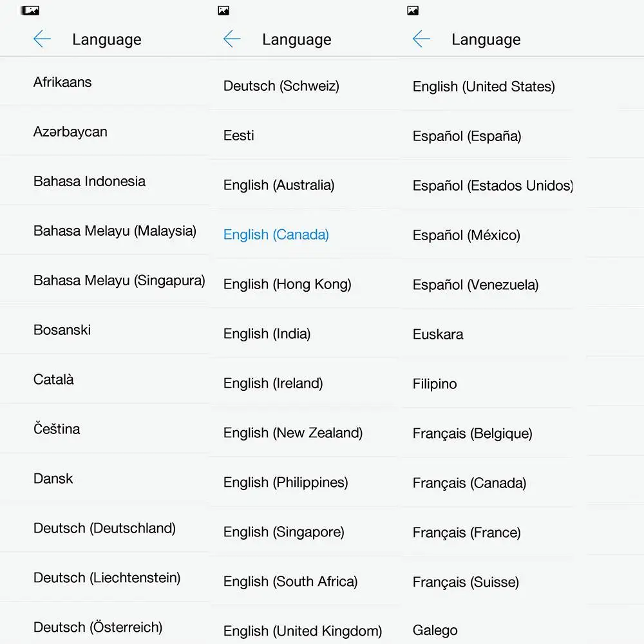Tap image notification icon in first status bar
This screenshot has height=644, width=644.
point(30,10)
